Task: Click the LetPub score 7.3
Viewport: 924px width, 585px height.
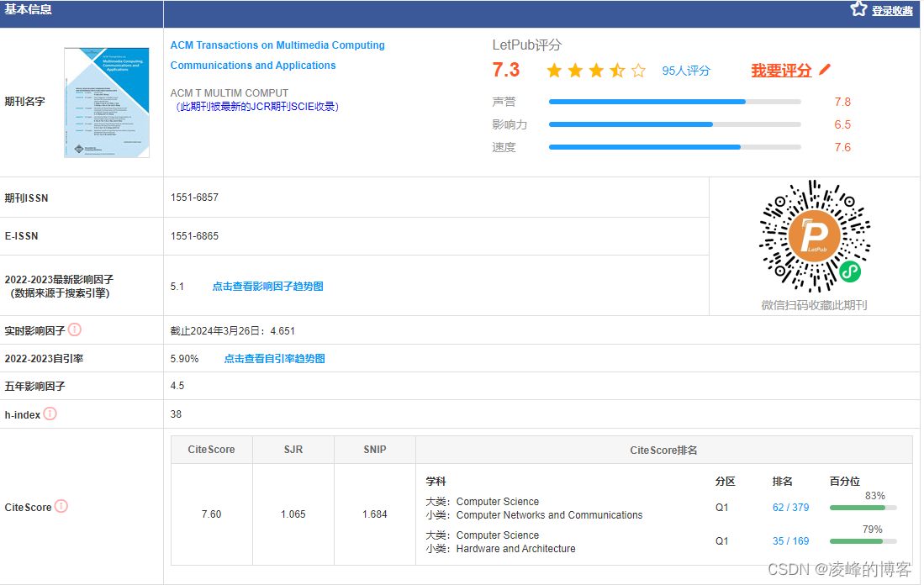Action: point(506,70)
